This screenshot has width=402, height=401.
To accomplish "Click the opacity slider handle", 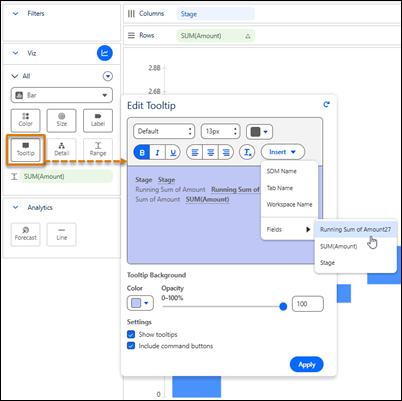I will [283, 307].
